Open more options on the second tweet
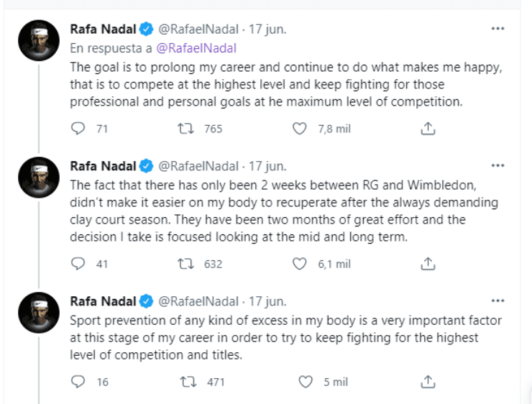Image resolution: width=532 pixels, height=404 pixels. [x=497, y=165]
